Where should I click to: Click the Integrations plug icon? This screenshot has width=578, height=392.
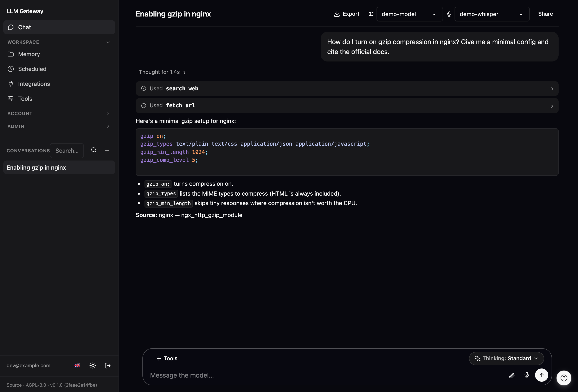[x=11, y=84]
